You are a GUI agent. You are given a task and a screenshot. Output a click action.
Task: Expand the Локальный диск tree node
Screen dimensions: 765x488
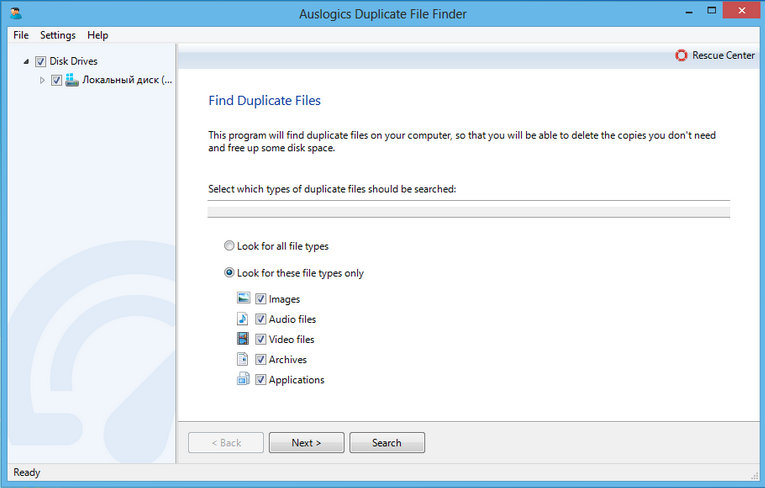(x=42, y=80)
